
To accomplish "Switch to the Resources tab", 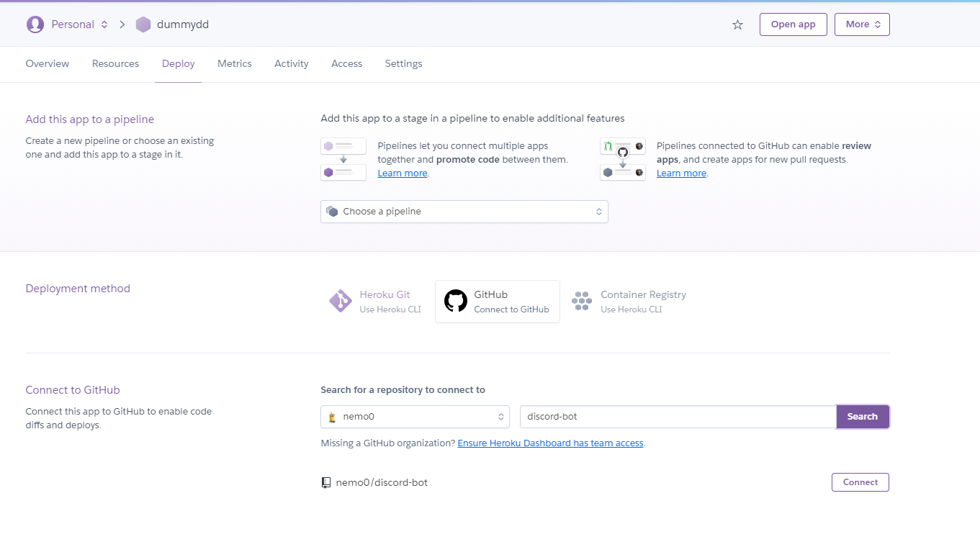I will [x=115, y=64].
